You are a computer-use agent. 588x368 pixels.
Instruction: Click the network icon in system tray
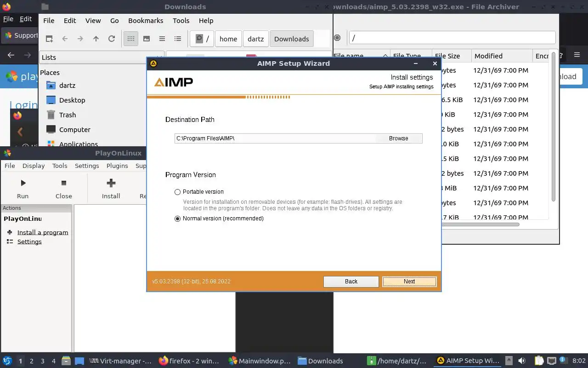click(x=552, y=361)
